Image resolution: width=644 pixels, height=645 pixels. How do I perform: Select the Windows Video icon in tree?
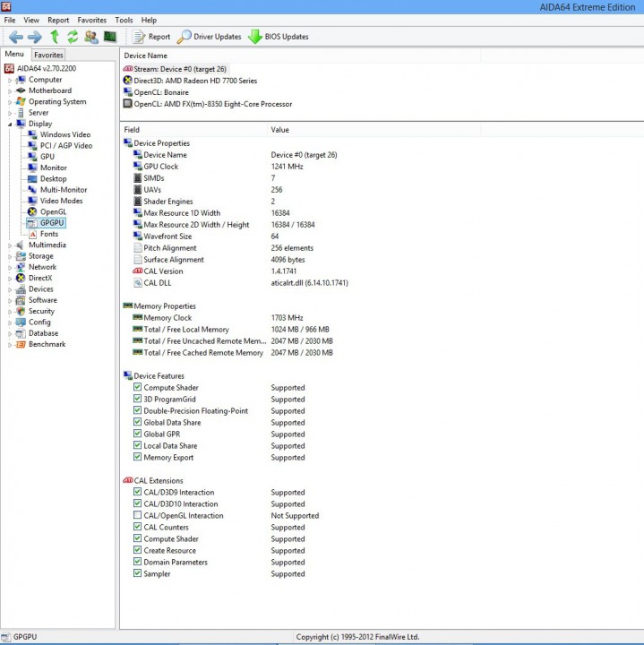(x=32, y=134)
